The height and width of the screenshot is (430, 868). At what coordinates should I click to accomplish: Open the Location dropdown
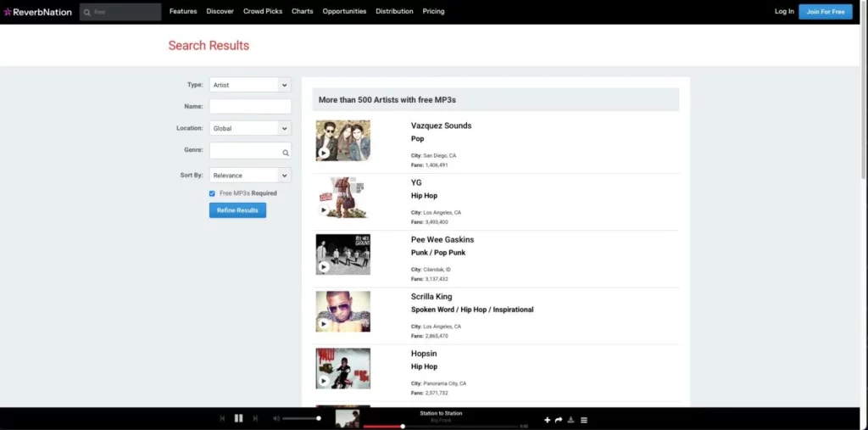(250, 128)
